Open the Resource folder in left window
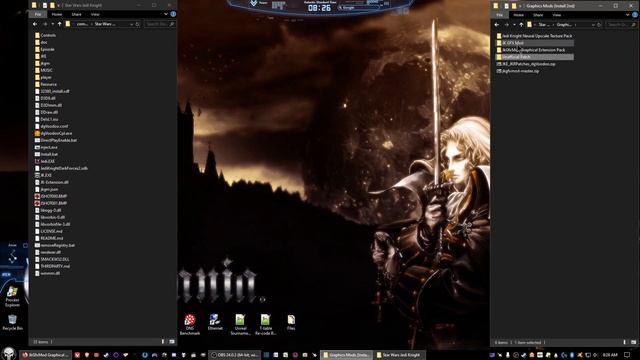 (46, 84)
